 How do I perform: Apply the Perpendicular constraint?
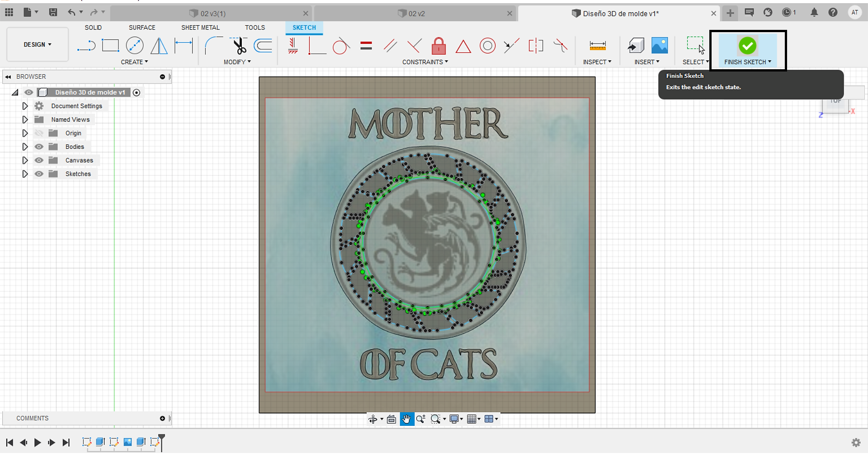pos(414,46)
